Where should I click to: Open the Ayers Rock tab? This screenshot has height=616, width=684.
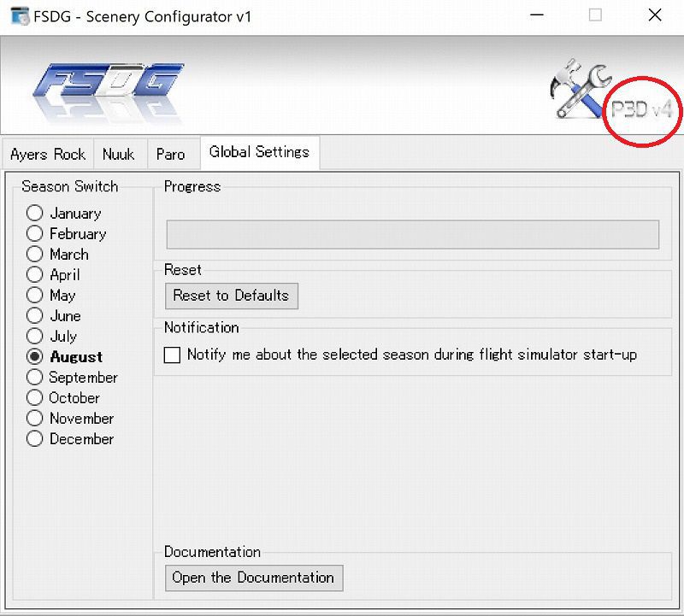48,154
